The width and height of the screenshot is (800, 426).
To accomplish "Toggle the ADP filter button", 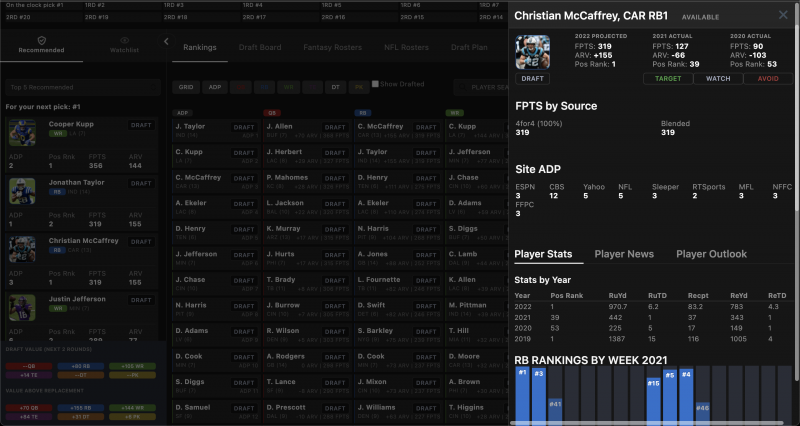I will pos(215,87).
